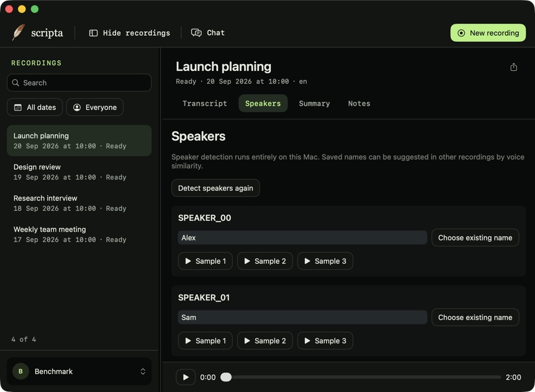
Task: Click the 4 of 4 count text
Action: [23, 339]
